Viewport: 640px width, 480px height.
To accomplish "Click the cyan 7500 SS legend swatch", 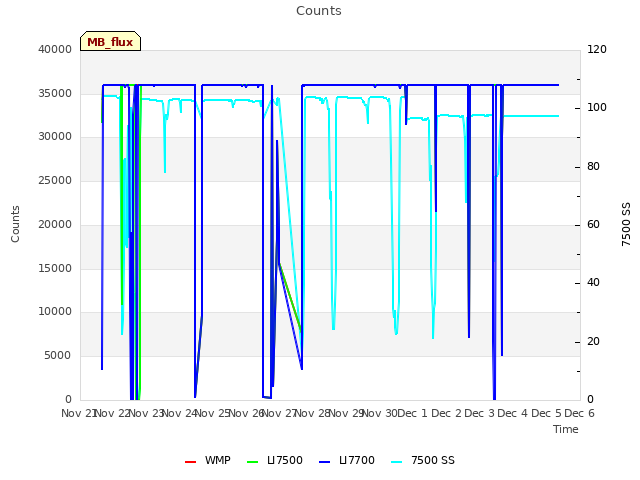I will click(397, 462).
